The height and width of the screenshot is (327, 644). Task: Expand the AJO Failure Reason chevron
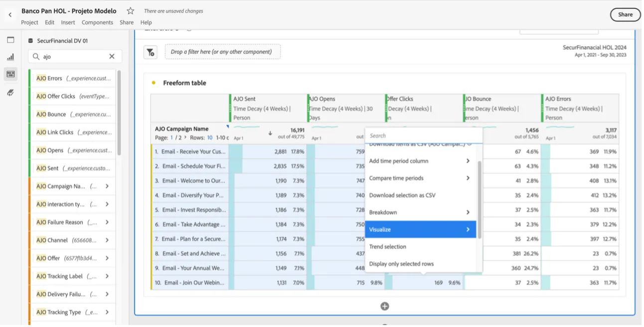tap(107, 222)
